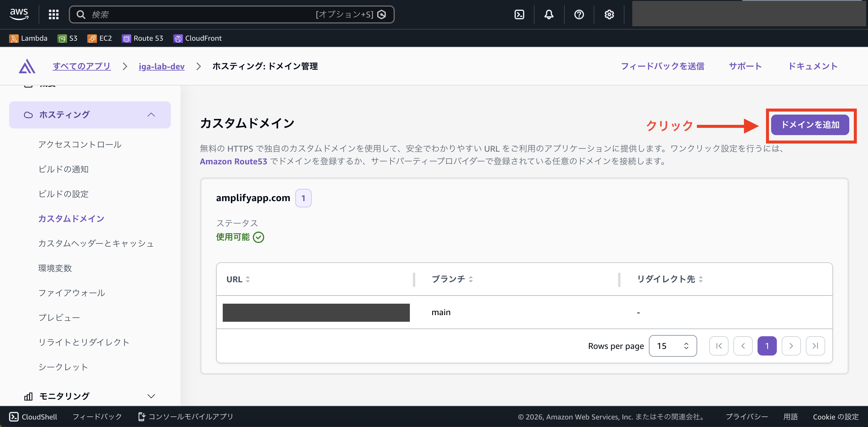Go to すべてのアプリ breadcrumb
The height and width of the screenshot is (427, 868).
tap(81, 66)
